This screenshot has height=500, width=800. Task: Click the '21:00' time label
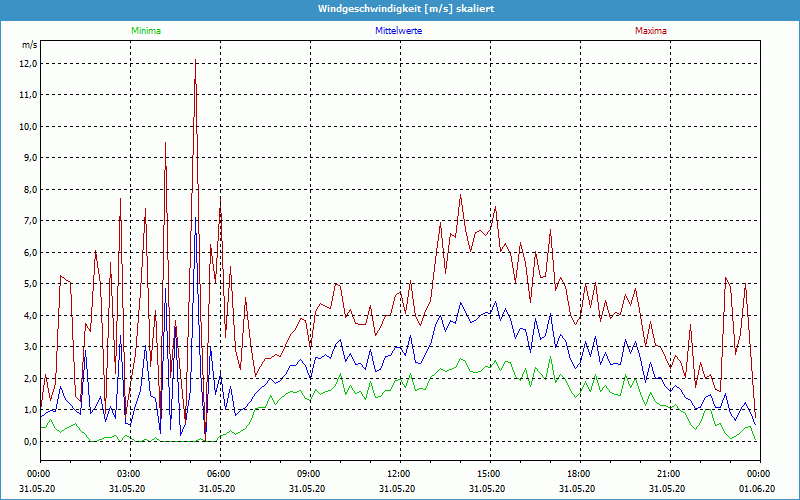tap(669, 474)
